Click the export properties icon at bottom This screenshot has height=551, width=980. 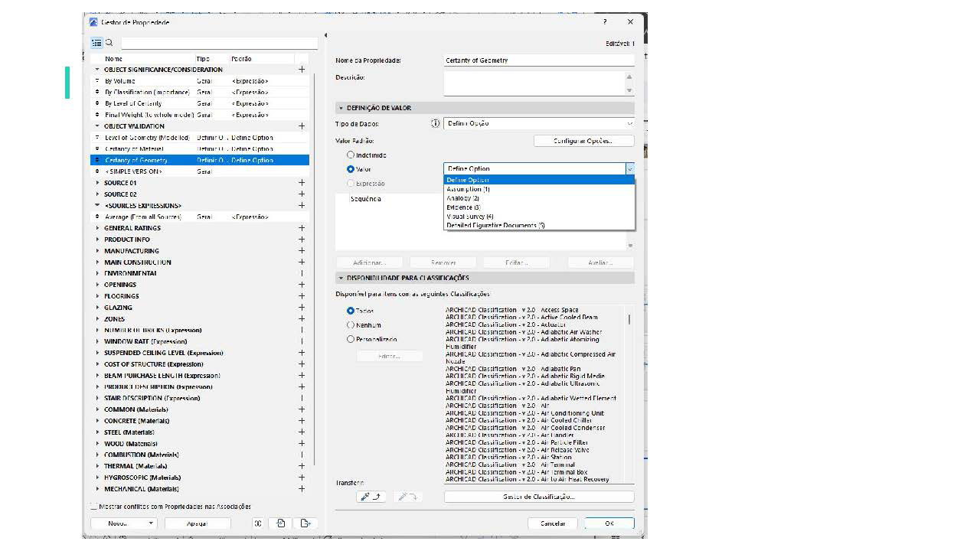(305, 523)
